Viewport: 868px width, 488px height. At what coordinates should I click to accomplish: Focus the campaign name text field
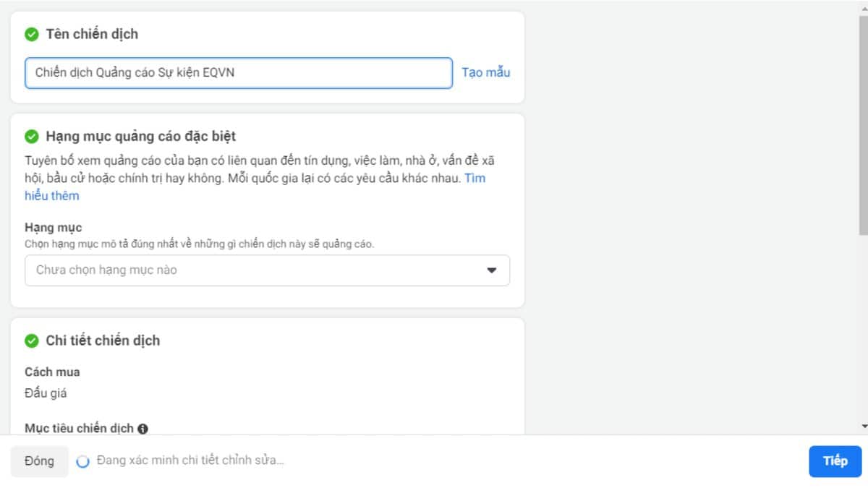(238, 73)
